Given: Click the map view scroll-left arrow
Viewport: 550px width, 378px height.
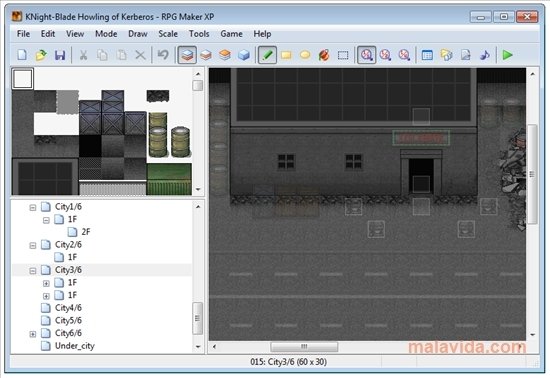Looking at the screenshot, I should [214, 347].
